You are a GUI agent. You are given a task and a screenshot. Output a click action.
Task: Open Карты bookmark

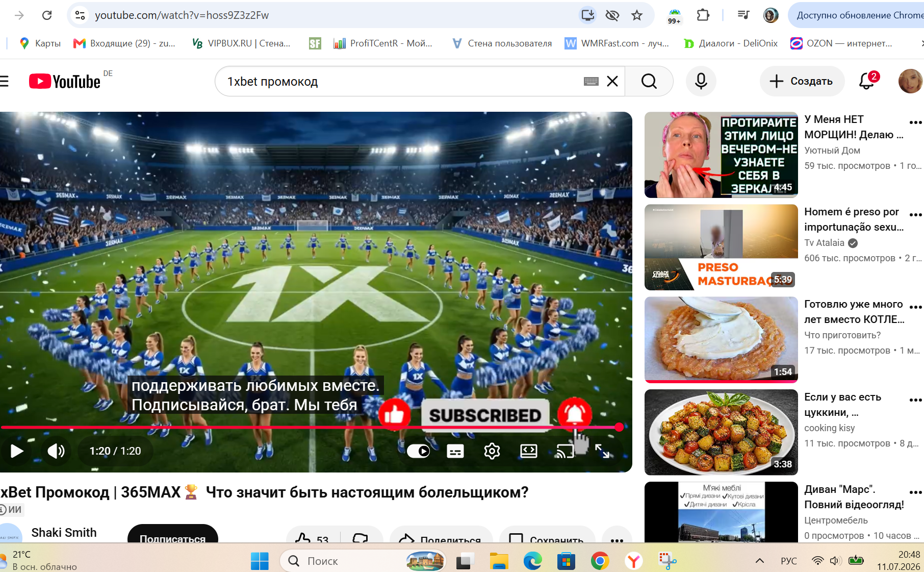40,43
